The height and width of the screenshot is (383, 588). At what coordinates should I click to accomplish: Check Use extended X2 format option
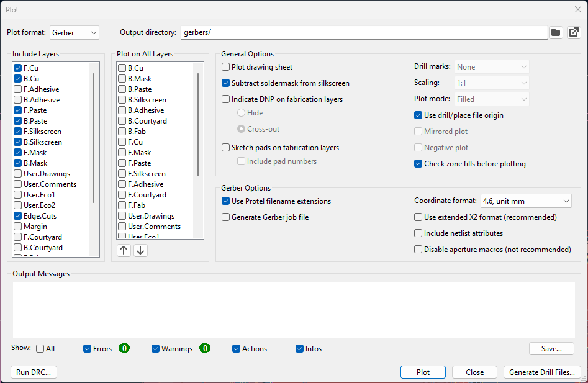[x=418, y=217]
